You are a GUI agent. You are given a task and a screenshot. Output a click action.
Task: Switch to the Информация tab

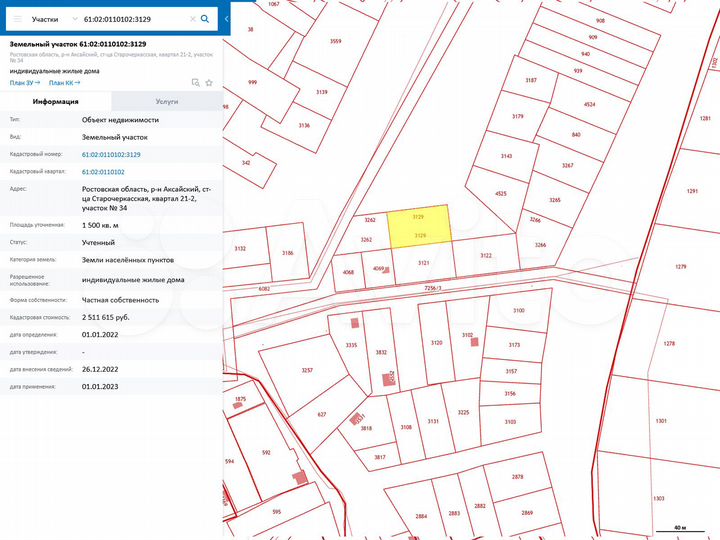[56, 101]
